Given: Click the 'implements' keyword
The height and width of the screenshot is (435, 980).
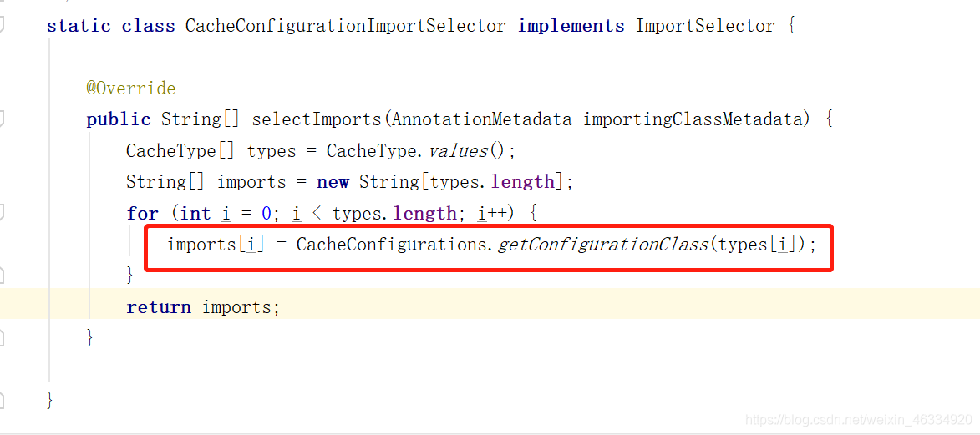Looking at the screenshot, I should 571,26.
